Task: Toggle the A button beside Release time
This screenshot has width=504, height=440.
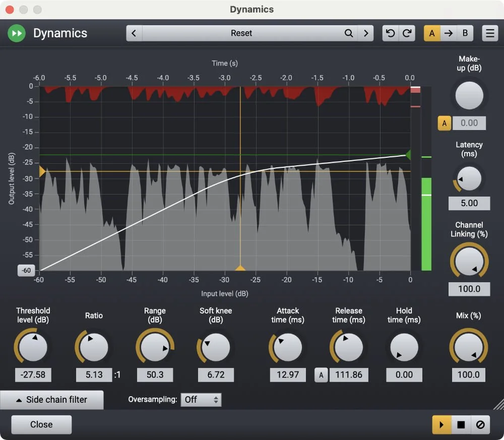Action: click(321, 374)
